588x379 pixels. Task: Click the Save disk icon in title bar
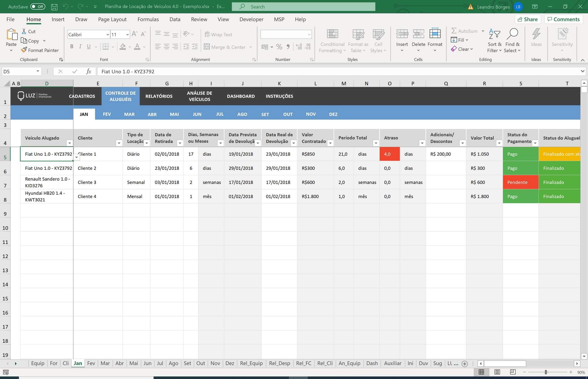54,7
